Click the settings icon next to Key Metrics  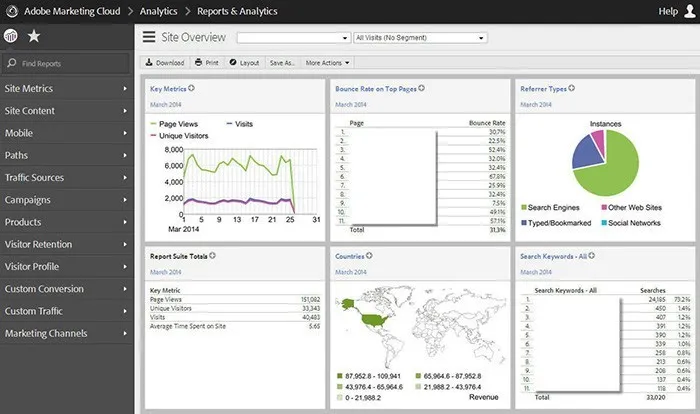click(x=191, y=89)
